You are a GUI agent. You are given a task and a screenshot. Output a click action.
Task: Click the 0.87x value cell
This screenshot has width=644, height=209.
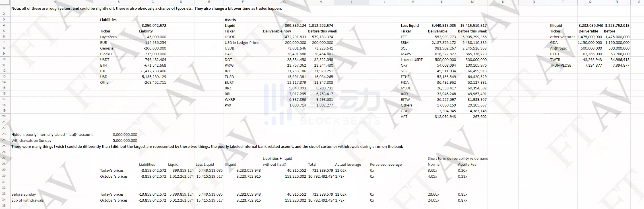[463, 200]
